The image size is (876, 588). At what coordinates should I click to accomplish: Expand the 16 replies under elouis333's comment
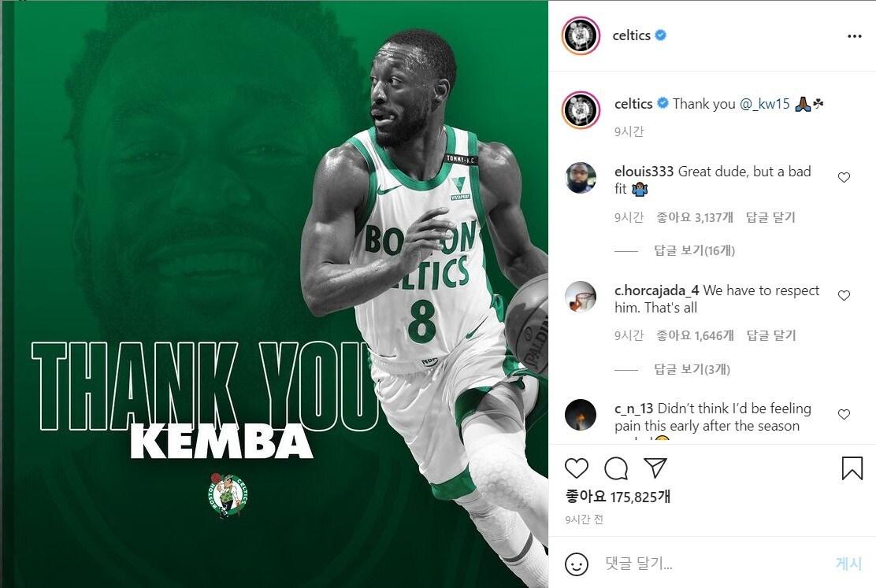(x=695, y=251)
